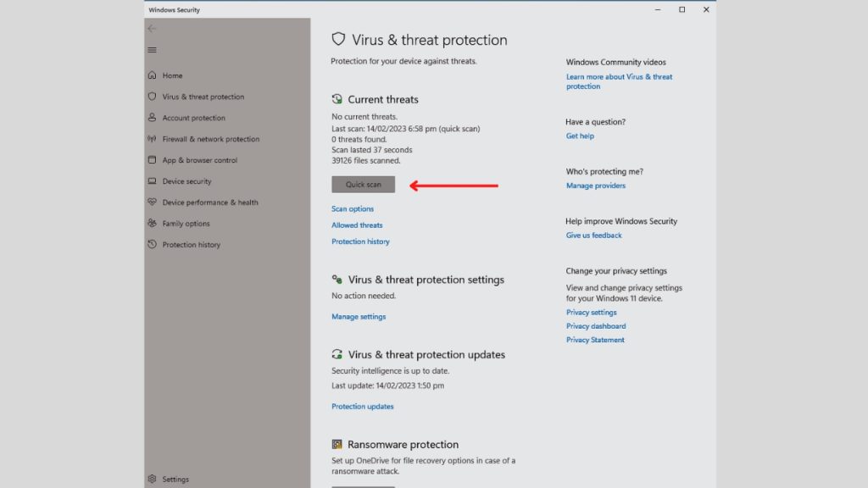Open the Privacy dashboard link
The height and width of the screenshot is (488, 868).
(x=596, y=326)
